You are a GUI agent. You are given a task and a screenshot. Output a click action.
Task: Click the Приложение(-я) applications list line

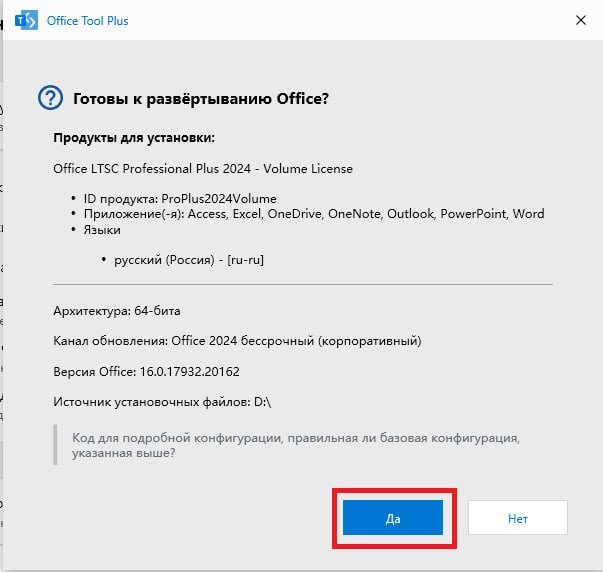pos(314,214)
